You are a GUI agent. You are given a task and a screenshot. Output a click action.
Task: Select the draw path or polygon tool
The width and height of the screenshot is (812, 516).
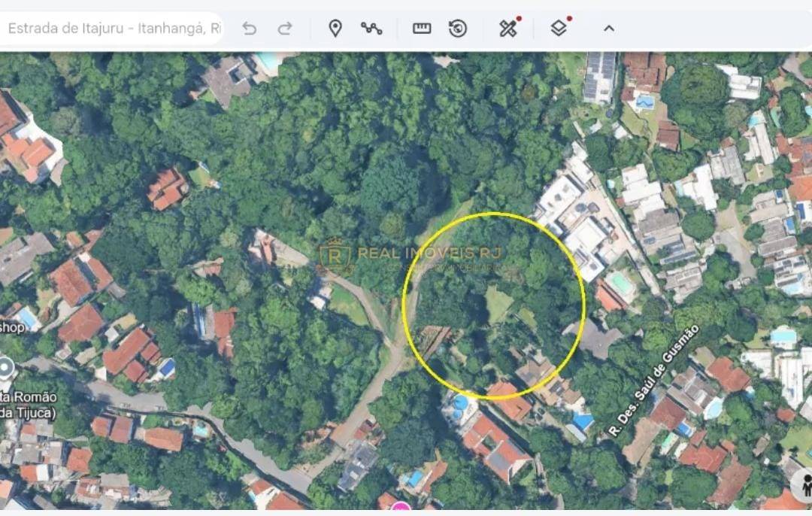point(371,29)
